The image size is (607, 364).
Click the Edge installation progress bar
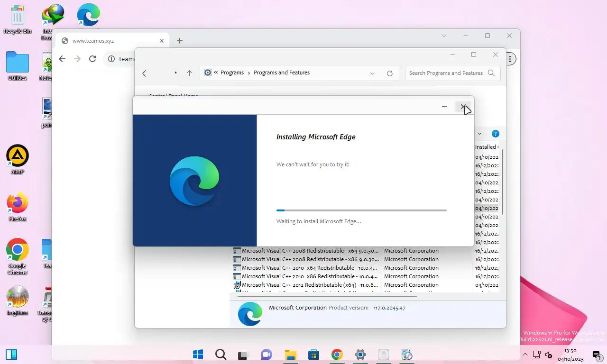tap(361, 210)
